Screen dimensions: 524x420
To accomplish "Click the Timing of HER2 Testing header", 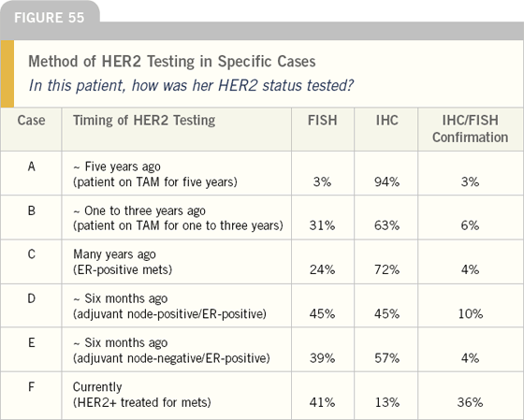I will click(x=144, y=121).
